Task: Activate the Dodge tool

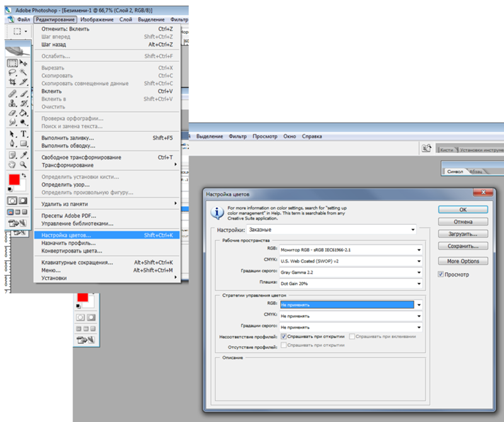Action: click(23, 122)
